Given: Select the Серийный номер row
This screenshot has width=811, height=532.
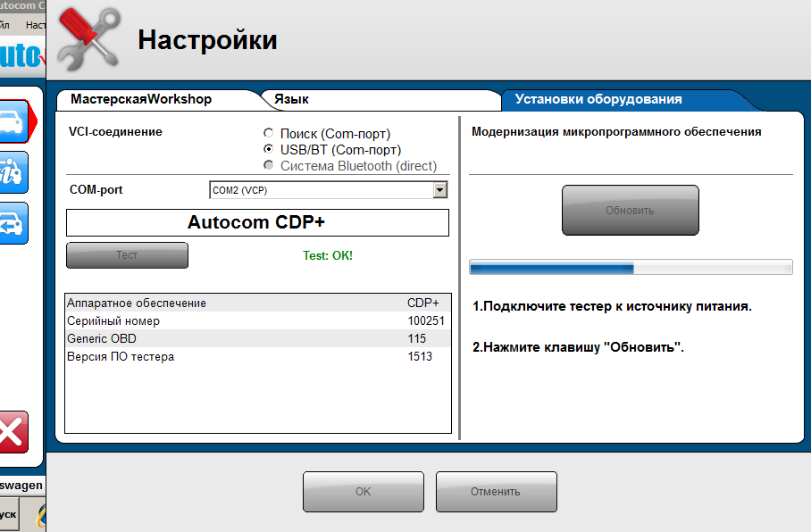Looking at the screenshot, I should pos(257,320).
